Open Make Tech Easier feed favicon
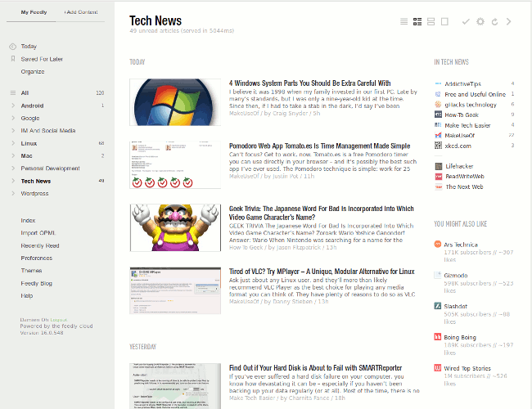The height and width of the screenshot is (409, 532). coord(438,125)
